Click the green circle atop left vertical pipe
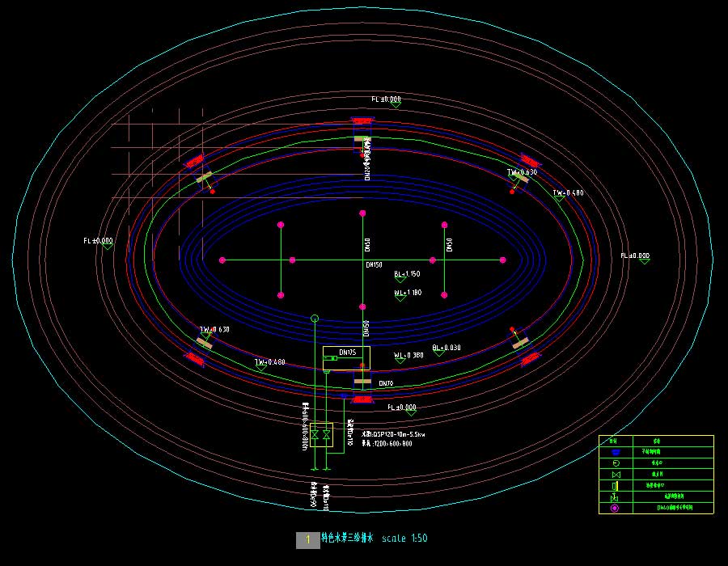This screenshot has height=566, width=728. click(315, 319)
